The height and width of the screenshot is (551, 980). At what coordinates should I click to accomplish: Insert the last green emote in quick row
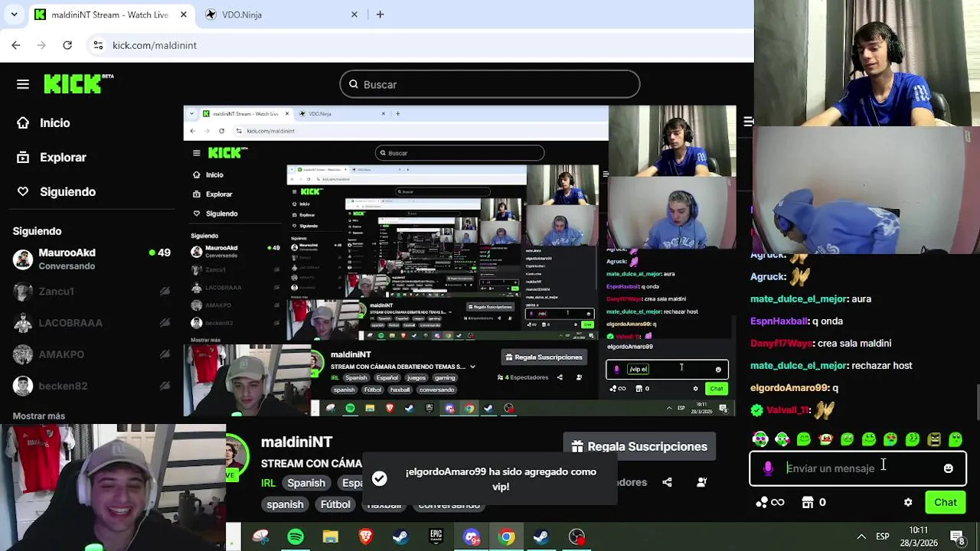pos(955,439)
